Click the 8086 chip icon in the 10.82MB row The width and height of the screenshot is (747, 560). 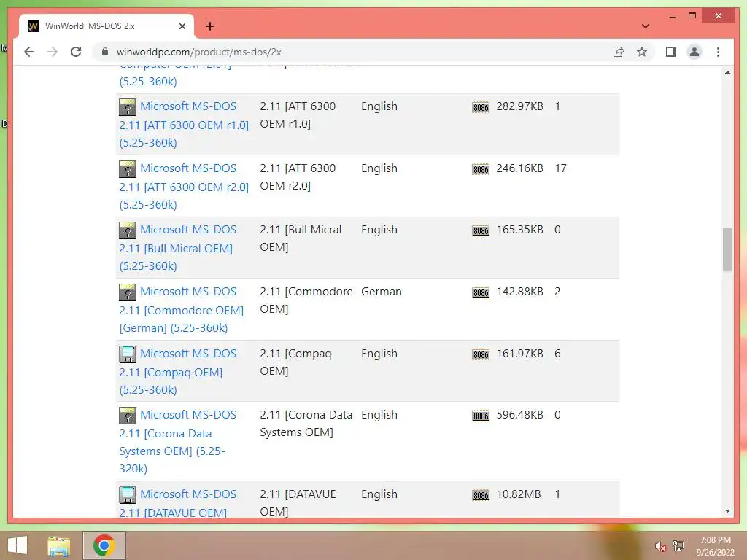481,495
